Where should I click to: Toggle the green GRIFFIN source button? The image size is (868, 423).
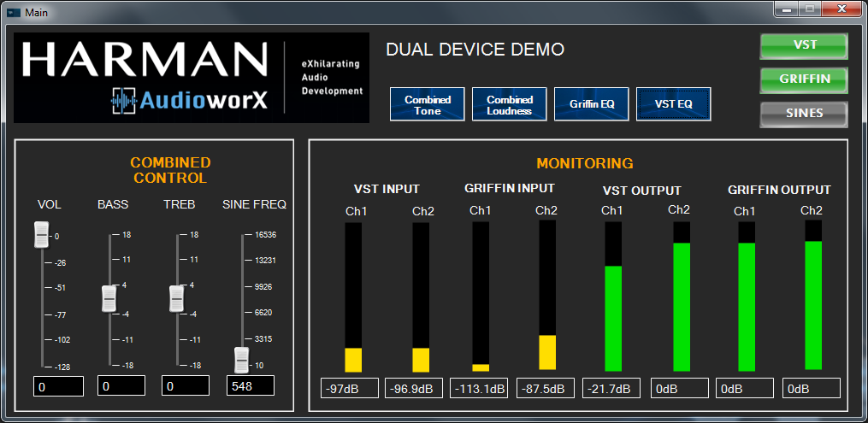[804, 79]
